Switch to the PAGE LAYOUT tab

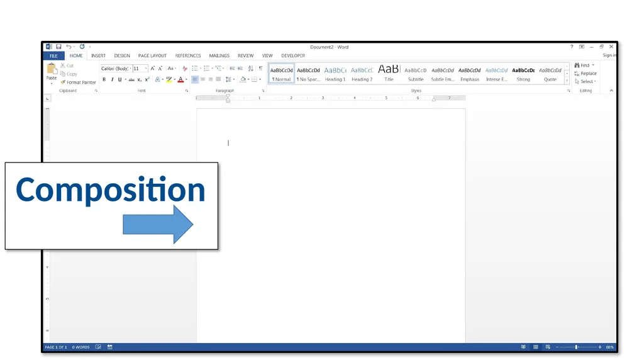click(x=152, y=55)
